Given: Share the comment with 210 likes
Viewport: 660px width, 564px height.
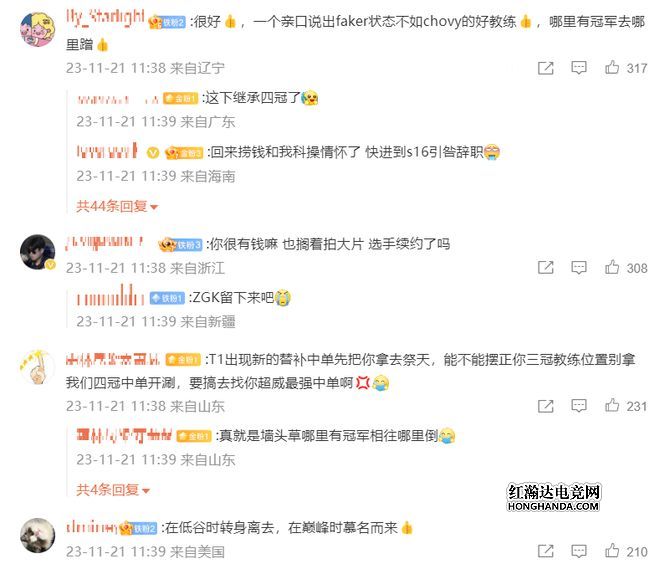Looking at the screenshot, I should [x=546, y=551].
